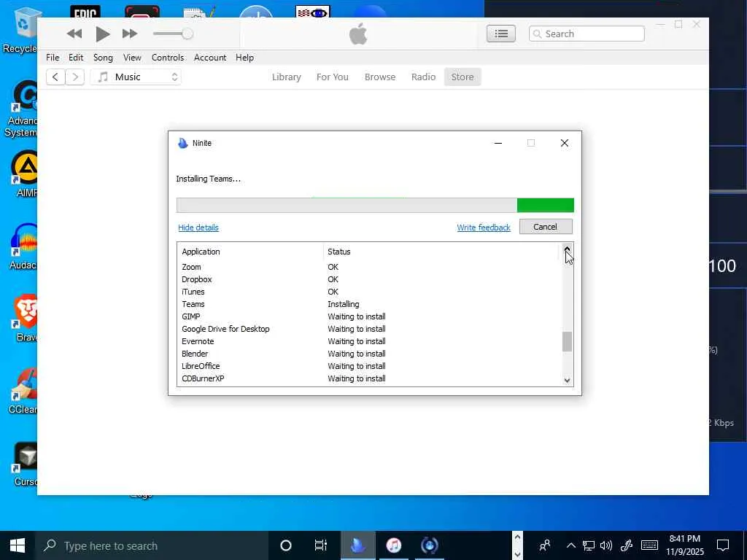The width and height of the screenshot is (747, 560).
Task: Click the Ninite taskbar icon
Action: (x=357, y=545)
